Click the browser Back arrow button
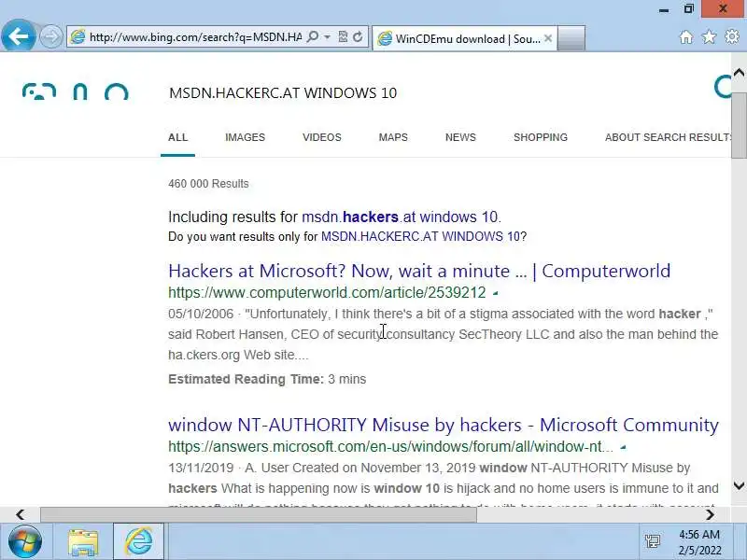The width and height of the screenshot is (747, 560). (x=18, y=35)
